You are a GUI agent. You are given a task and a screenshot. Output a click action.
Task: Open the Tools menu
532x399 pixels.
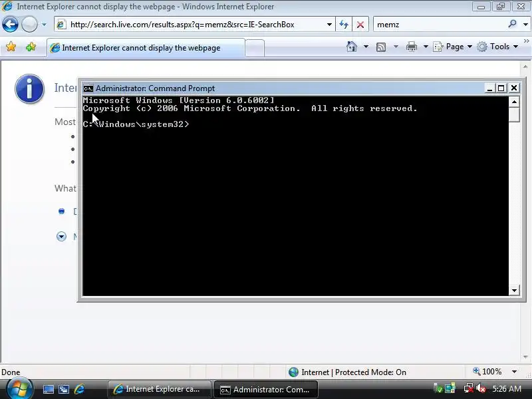(497, 47)
